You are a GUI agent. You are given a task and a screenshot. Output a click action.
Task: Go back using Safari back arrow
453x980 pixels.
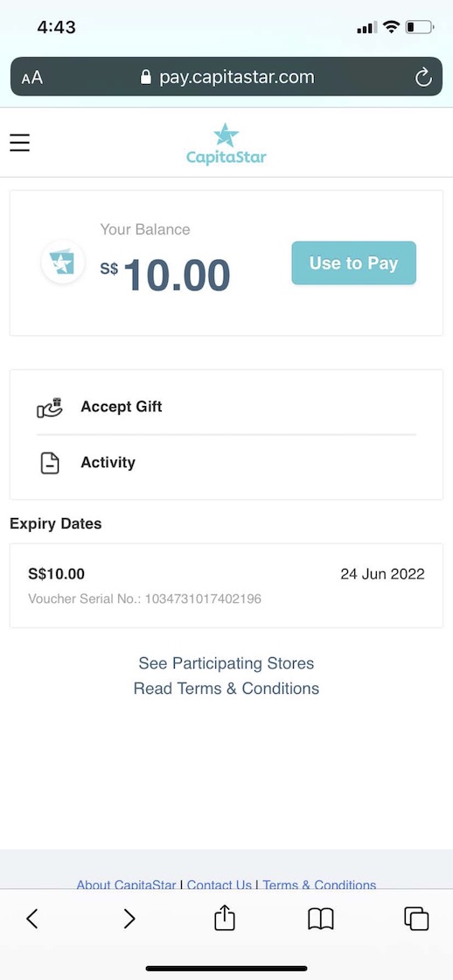pos(32,918)
